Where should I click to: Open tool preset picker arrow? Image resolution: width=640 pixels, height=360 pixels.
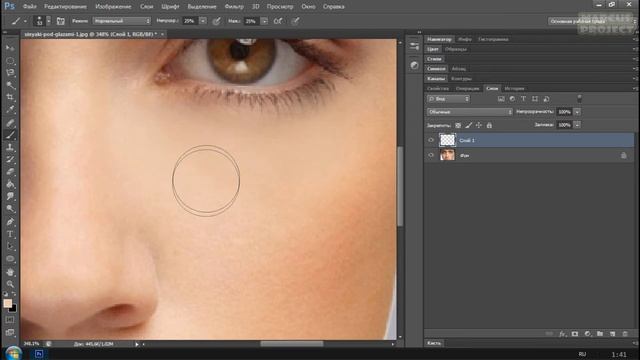pyautogui.click(x=25, y=21)
